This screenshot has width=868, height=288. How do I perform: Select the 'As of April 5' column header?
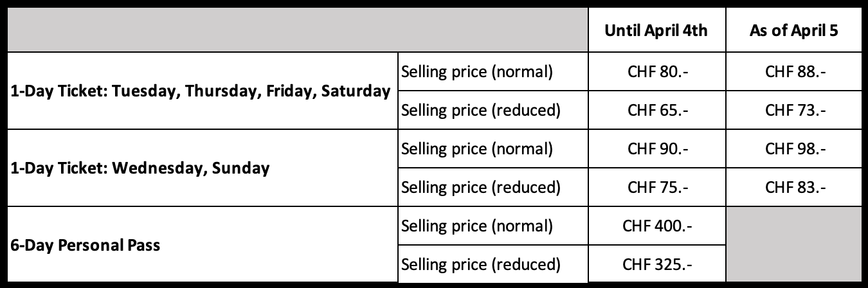(x=793, y=32)
